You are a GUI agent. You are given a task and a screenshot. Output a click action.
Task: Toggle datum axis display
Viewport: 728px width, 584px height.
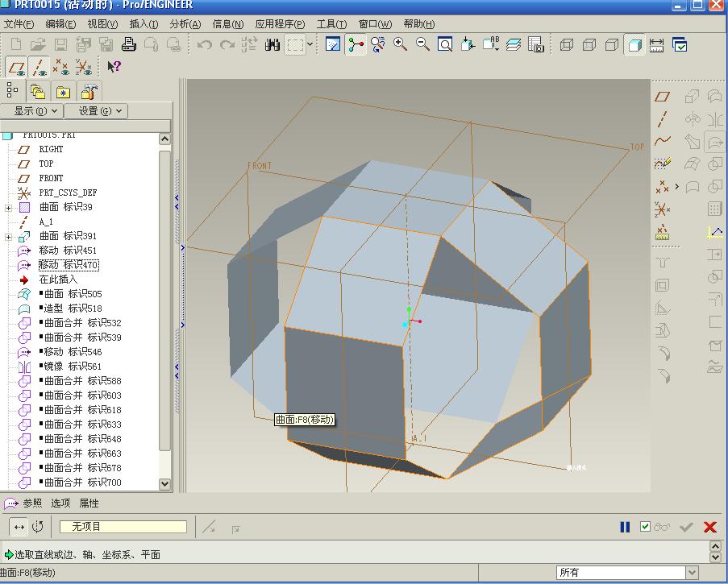pos(38,67)
